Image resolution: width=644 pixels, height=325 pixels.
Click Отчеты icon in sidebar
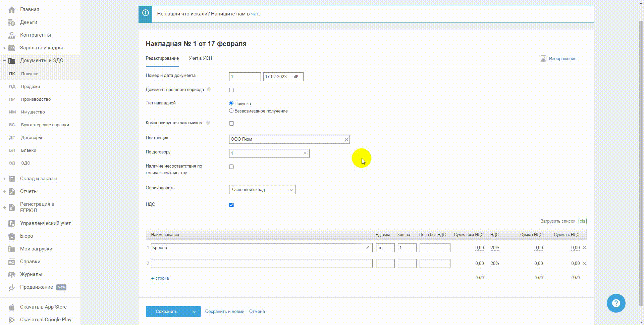12,192
